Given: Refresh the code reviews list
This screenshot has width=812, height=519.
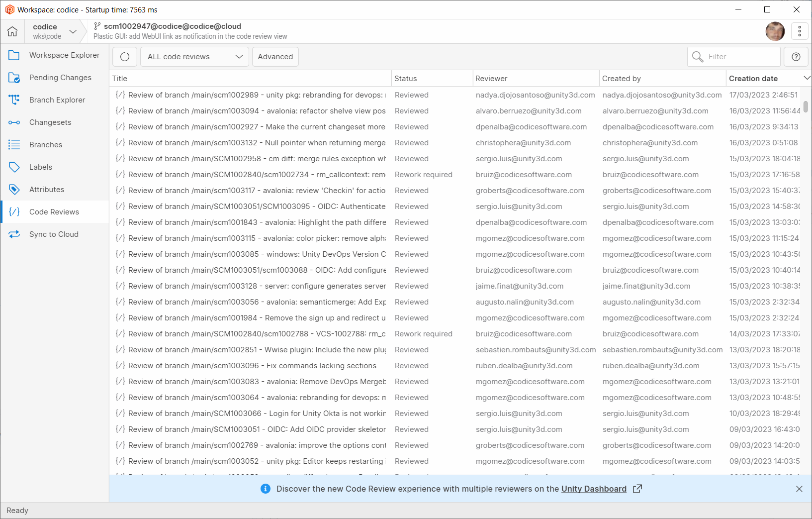Looking at the screenshot, I should (x=124, y=56).
